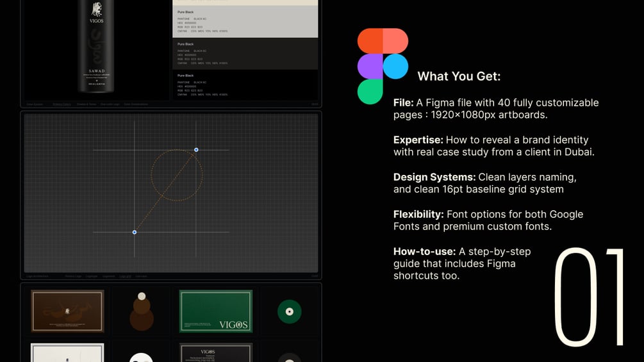Pick the dark charcoal Pure Black swatch

tap(245, 53)
